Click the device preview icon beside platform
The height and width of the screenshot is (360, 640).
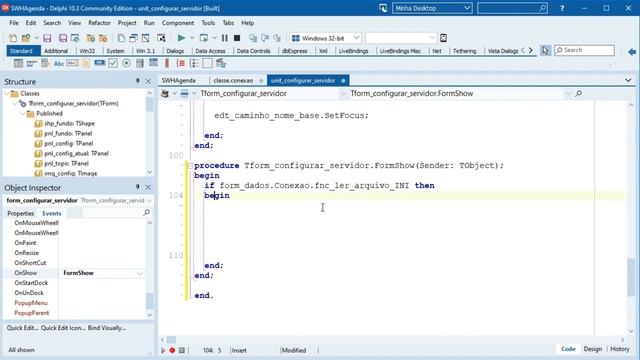click(x=444, y=38)
